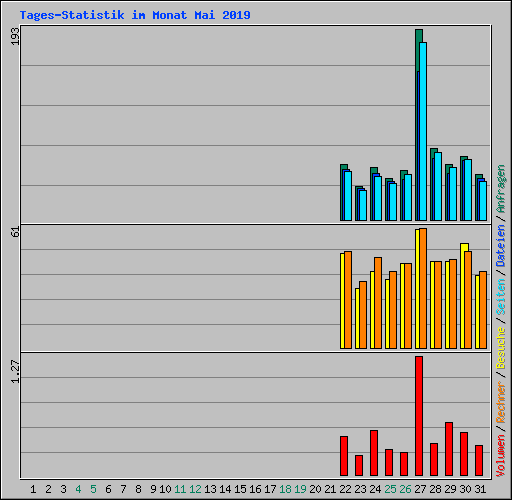Click the y-axis value 61

[15, 231]
